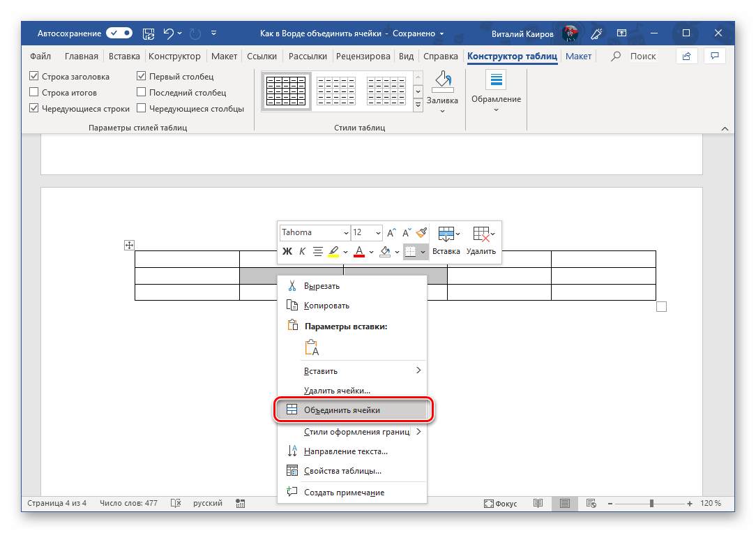Click the macro recording status icon
The image size is (756, 533).
click(240, 504)
